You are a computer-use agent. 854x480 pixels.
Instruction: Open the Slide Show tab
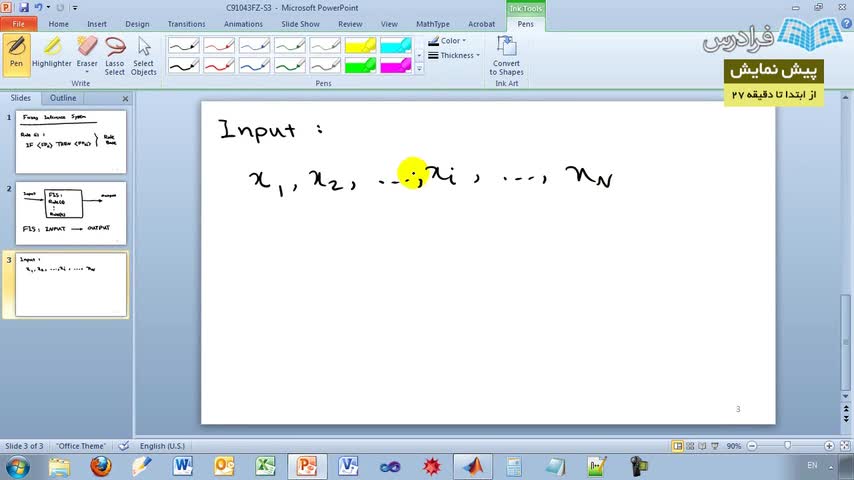pos(300,24)
